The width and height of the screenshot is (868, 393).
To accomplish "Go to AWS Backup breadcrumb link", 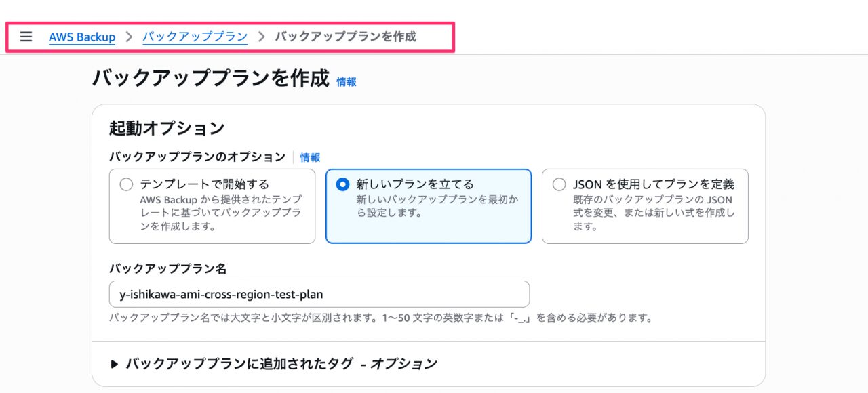I will coord(82,37).
